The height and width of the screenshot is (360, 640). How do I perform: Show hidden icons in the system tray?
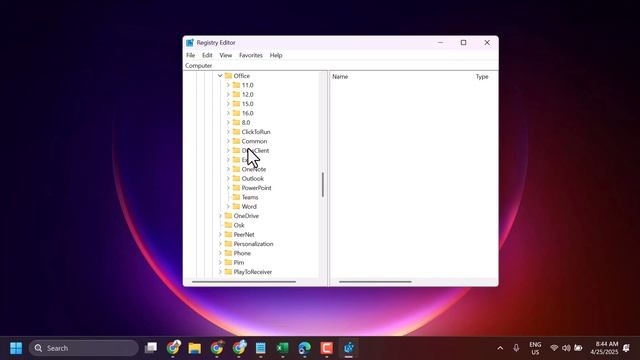[500, 348]
